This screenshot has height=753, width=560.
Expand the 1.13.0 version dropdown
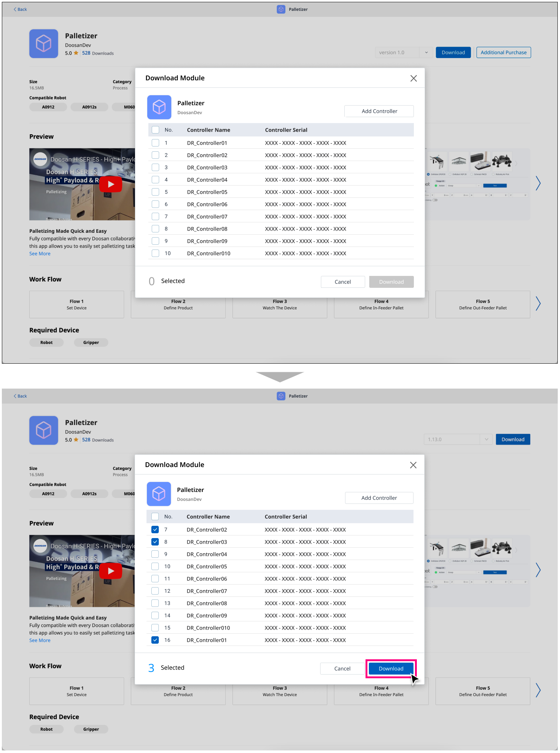click(486, 439)
